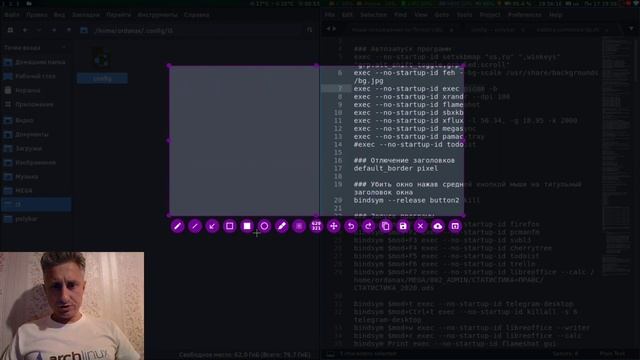Screen dimensions: 640x360
Task: Select the Arrow tool
Action: click(212, 226)
